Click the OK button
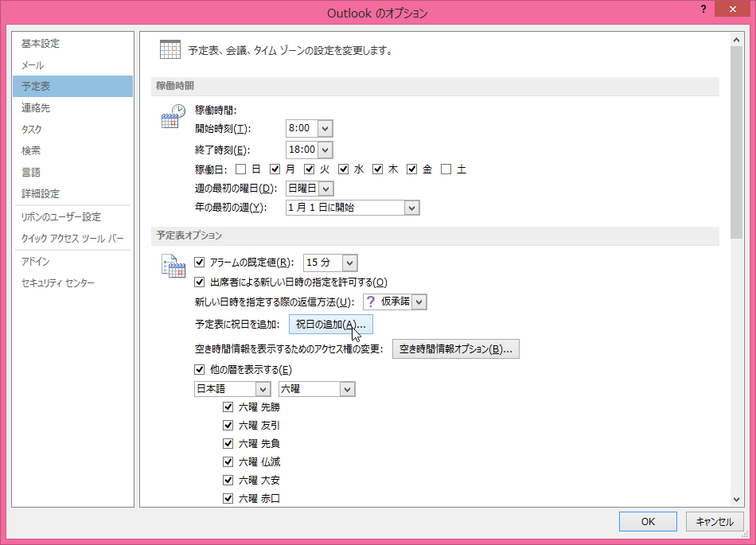756x545 pixels. tap(648, 521)
